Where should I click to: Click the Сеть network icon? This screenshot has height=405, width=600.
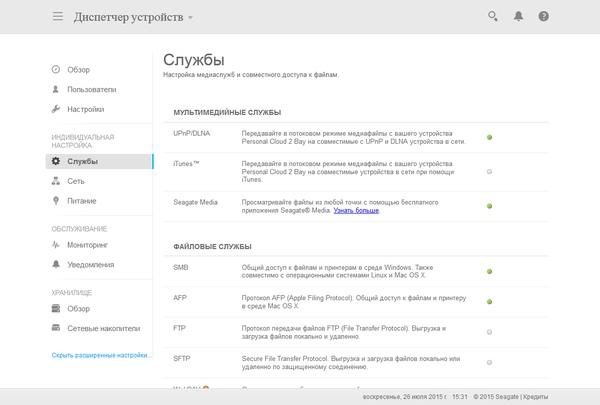[x=56, y=181]
